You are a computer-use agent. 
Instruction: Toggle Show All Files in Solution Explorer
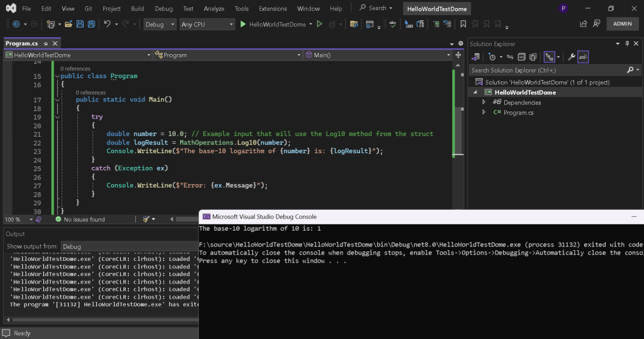pyautogui.click(x=533, y=57)
